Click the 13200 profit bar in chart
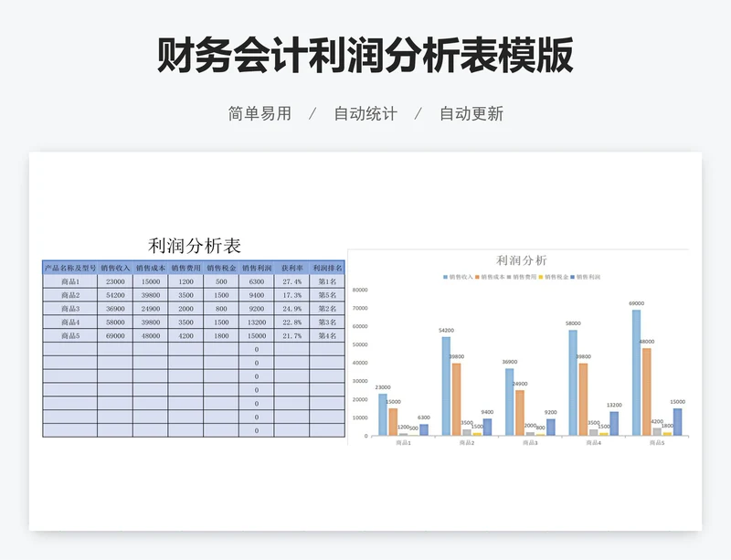 click(614, 424)
